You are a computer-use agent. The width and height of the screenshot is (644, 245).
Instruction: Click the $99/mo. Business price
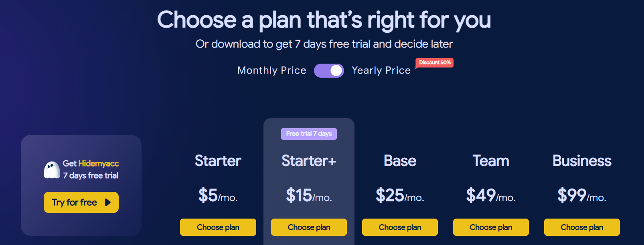(582, 195)
